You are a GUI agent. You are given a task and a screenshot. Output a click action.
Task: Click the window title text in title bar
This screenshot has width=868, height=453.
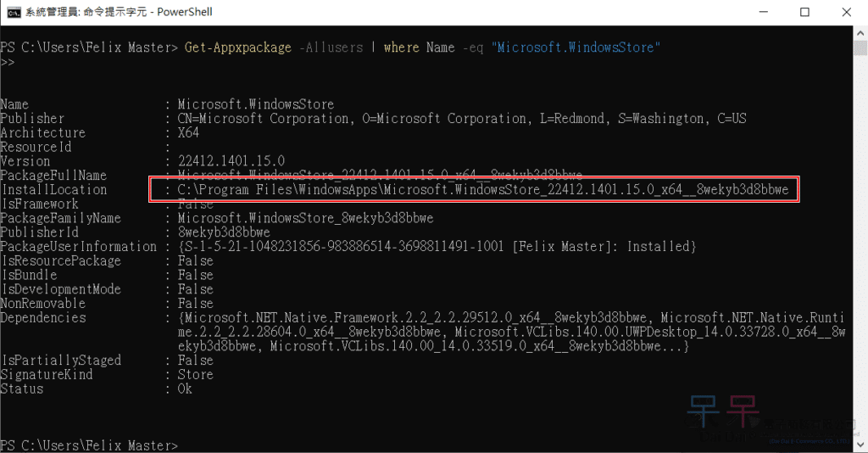click(x=120, y=12)
